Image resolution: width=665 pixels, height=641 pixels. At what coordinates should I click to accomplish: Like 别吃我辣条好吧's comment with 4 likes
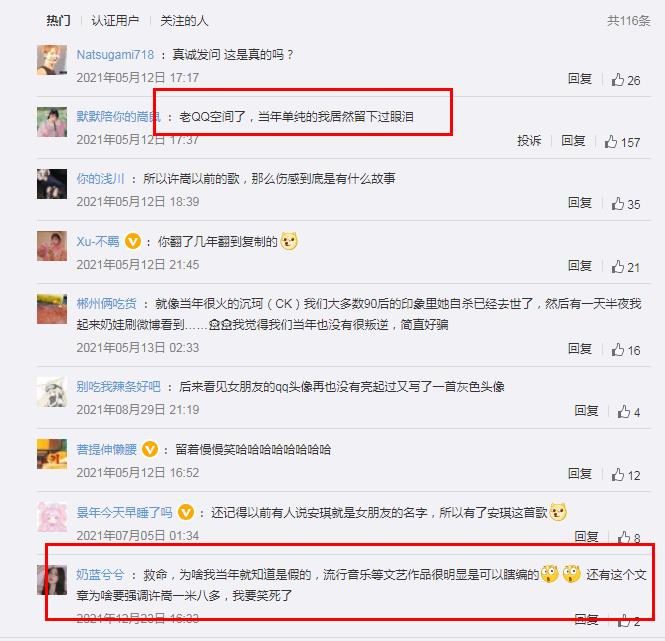point(624,411)
